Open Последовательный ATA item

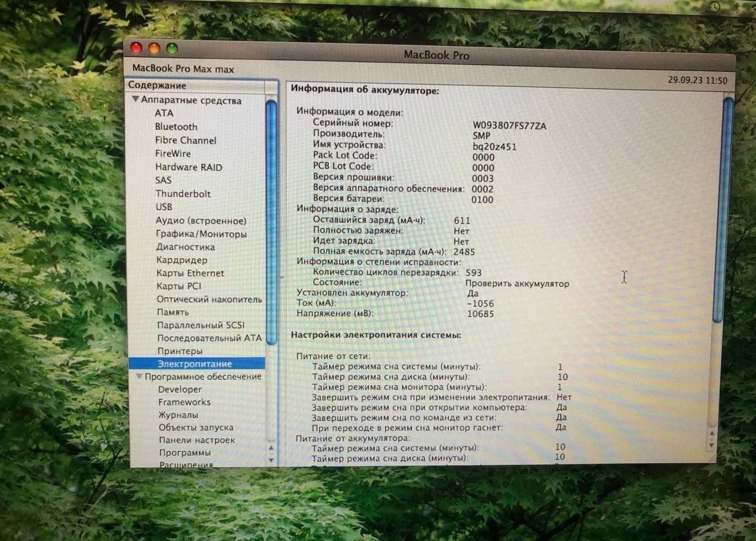tap(209, 338)
